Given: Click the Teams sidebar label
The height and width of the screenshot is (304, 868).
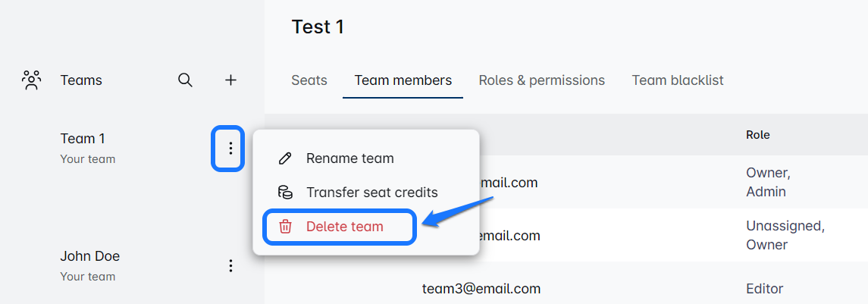Looking at the screenshot, I should [81, 80].
